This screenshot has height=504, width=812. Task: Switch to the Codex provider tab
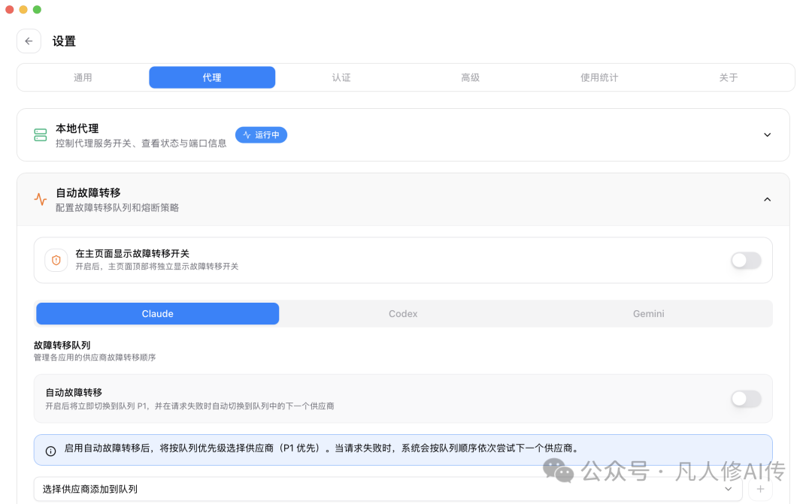coord(403,313)
